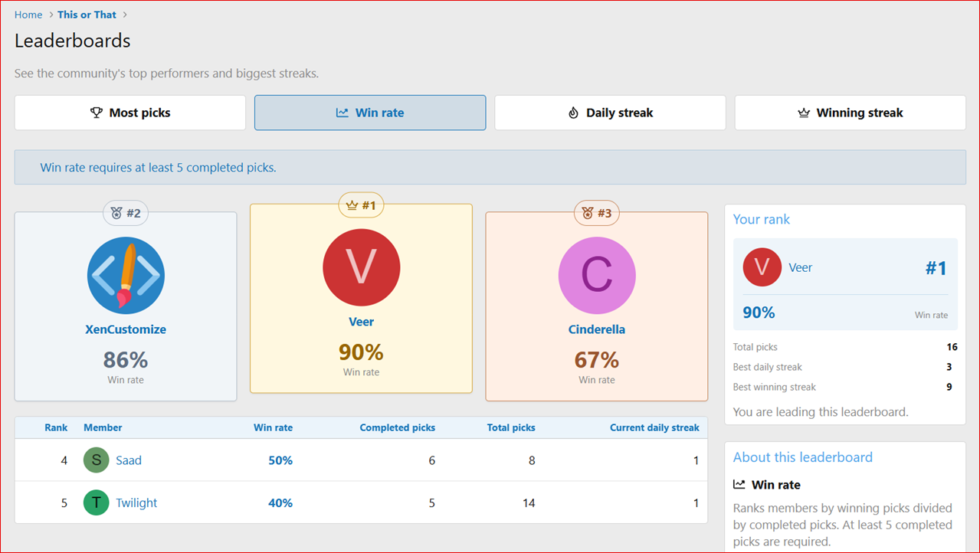Click Twilight's total picks value 14

[529, 503]
